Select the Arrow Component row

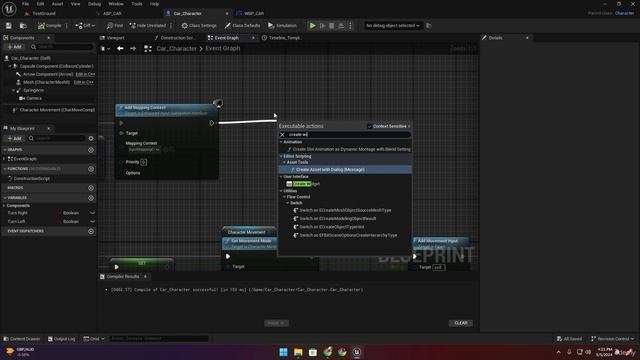pos(48,74)
